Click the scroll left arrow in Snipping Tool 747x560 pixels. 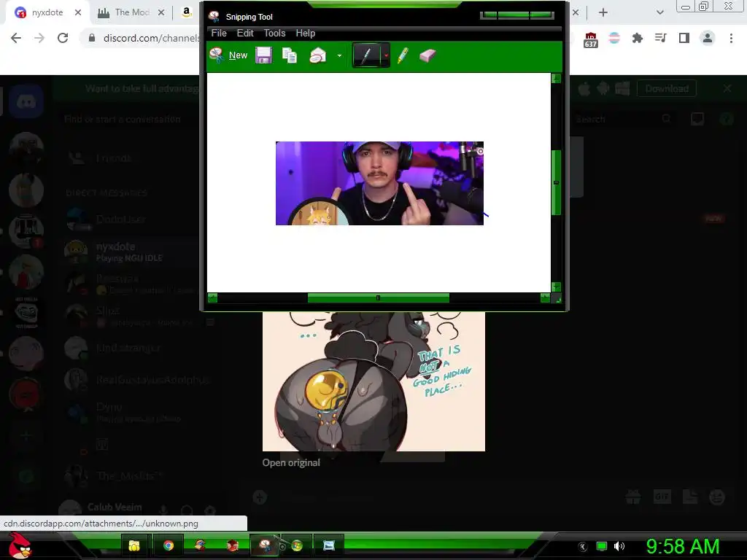pos(212,298)
